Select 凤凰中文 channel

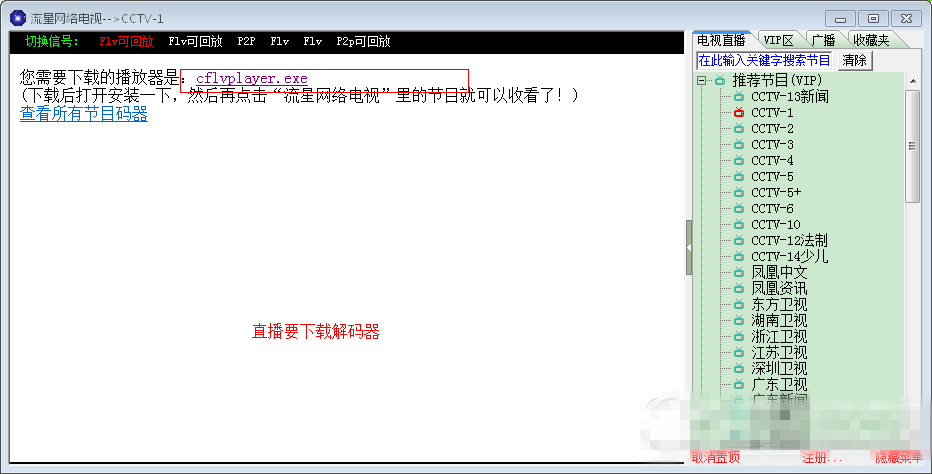[x=779, y=272]
